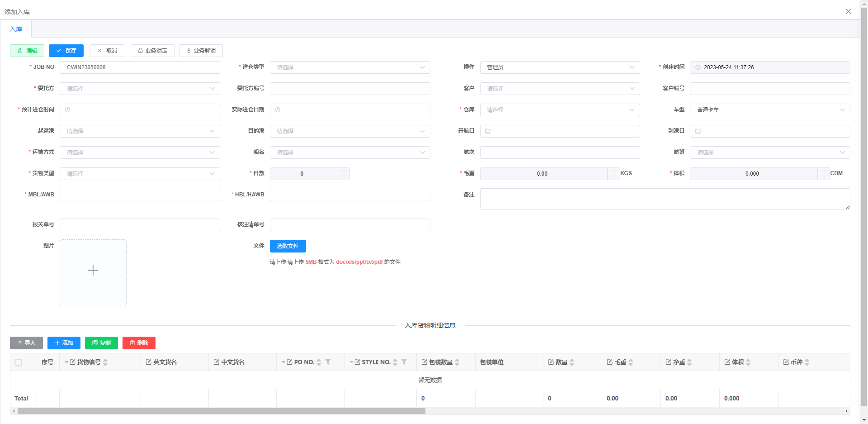The image size is (868, 424).
Task: Open the 委托方 dropdown
Action: tap(140, 89)
